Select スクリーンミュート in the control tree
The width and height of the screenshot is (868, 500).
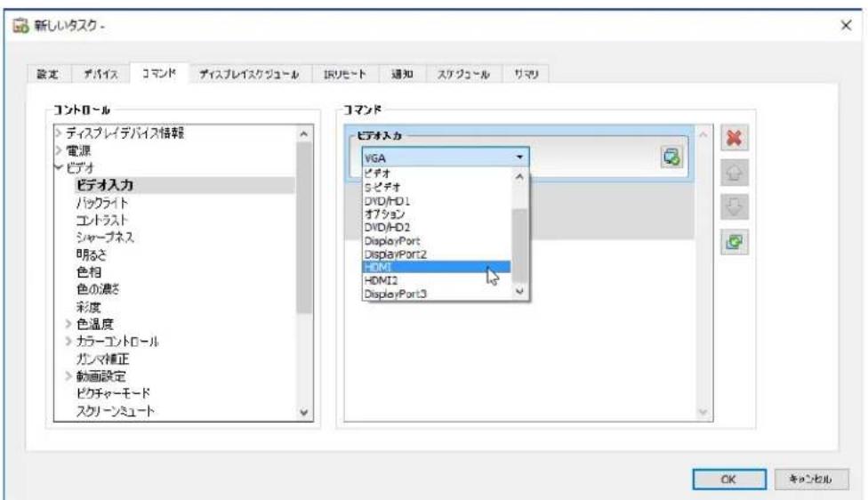[115, 411]
